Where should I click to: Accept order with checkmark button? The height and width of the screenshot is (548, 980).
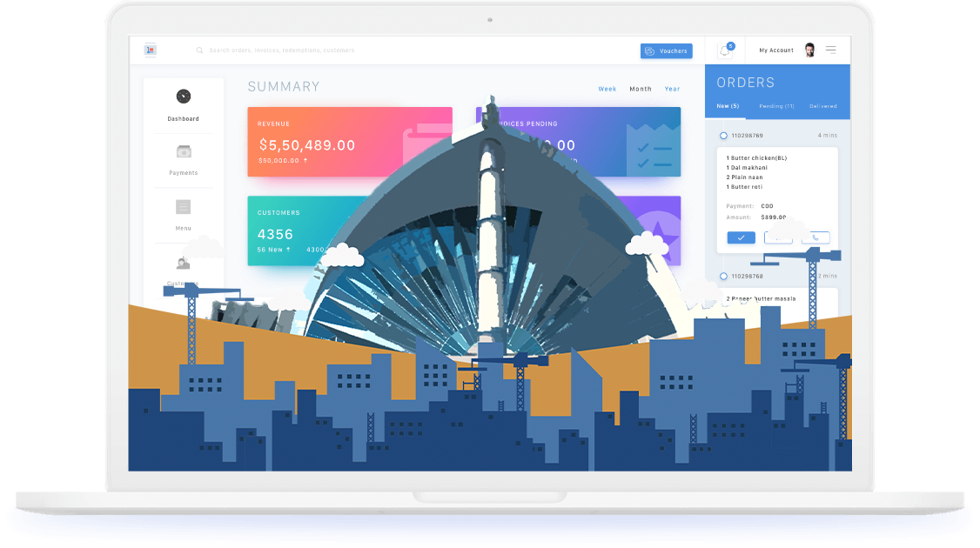(741, 237)
